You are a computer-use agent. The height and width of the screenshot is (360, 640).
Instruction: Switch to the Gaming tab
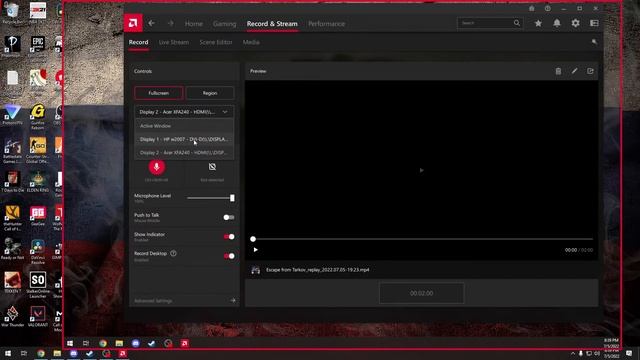224,24
